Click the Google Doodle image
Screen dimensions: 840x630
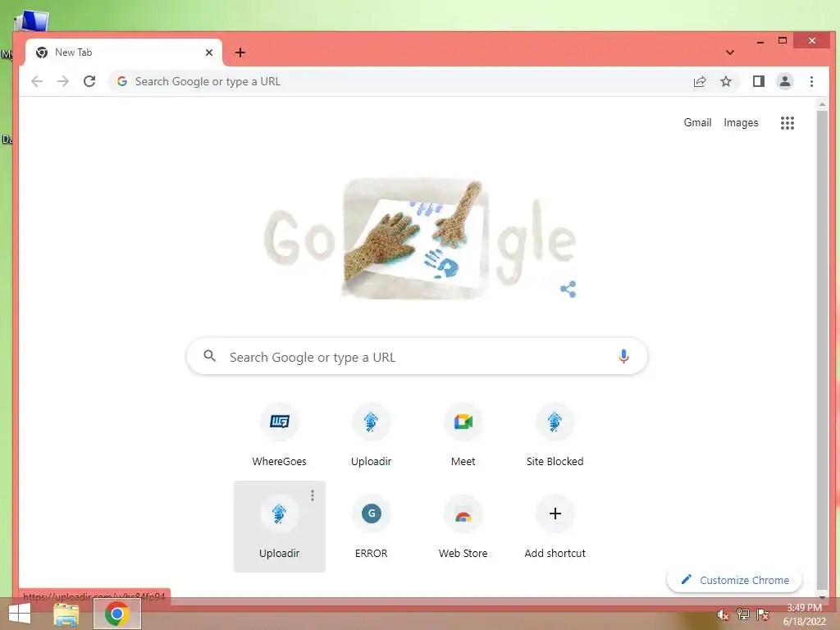421,239
